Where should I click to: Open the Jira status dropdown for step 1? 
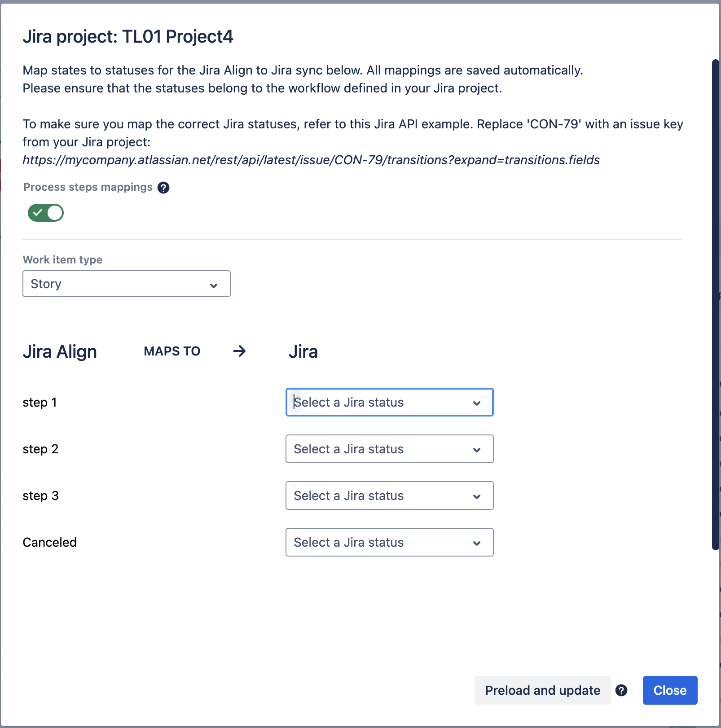click(x=389, y=402)
